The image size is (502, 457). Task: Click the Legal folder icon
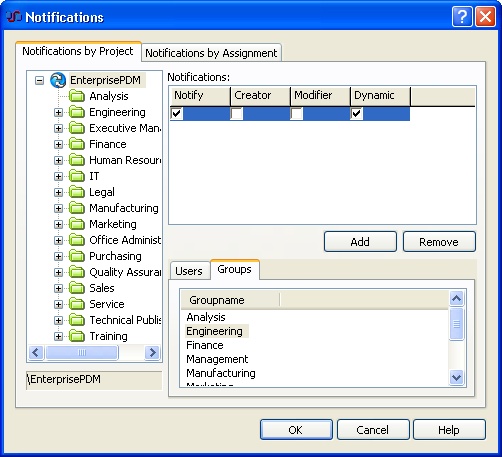pyautogui.click(x=77, y=192)
